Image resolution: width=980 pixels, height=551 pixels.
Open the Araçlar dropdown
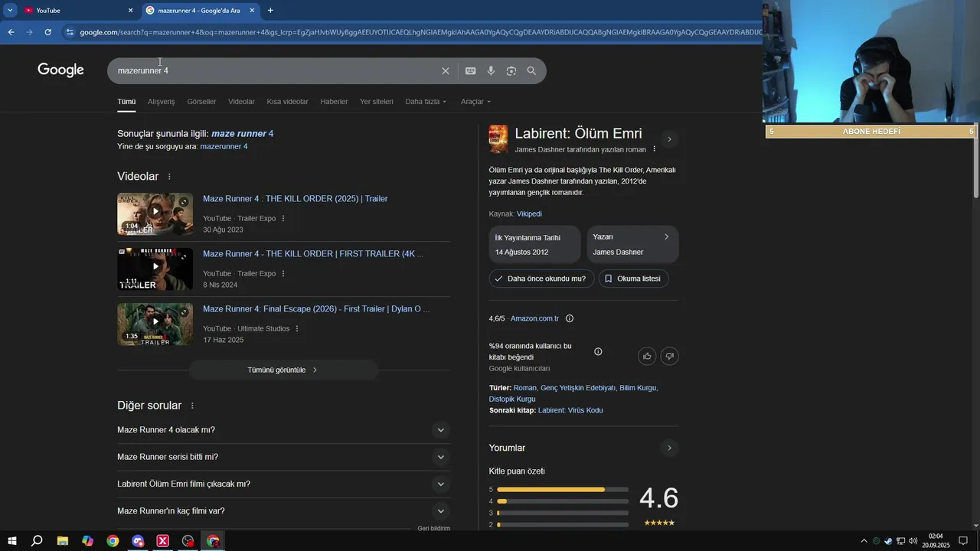[475, 101]
